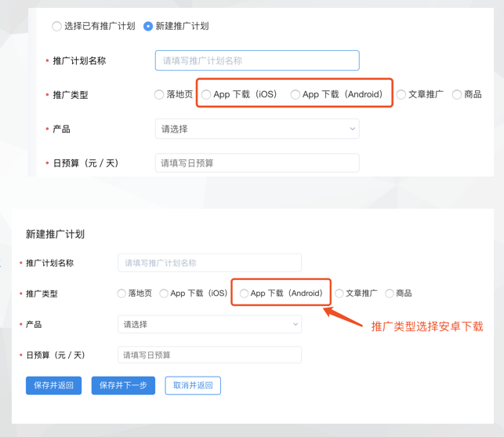The height and width of the screenshot is (437, 504).
Task: Click the lower 推广计划名称 input field
Action: click(x=209, y=263)
